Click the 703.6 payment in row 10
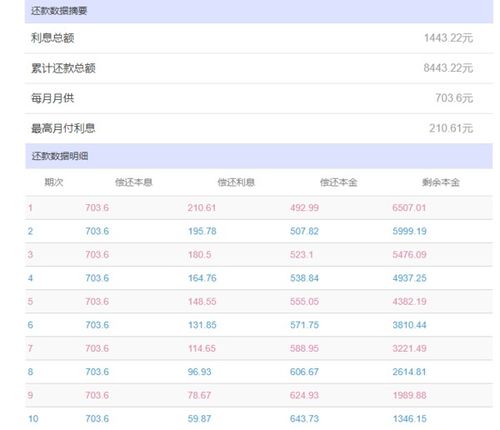The image size is (500, 430). point(97,419)
